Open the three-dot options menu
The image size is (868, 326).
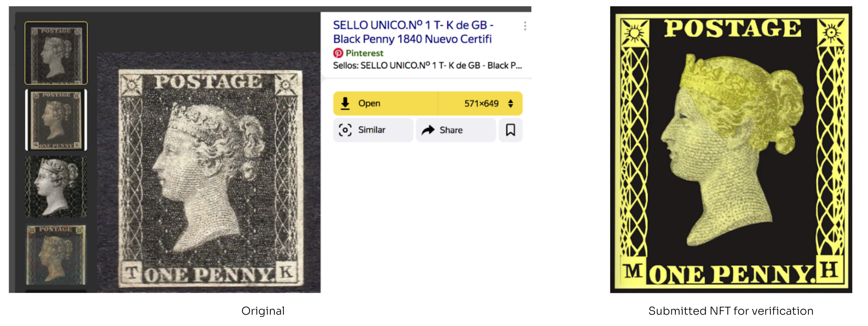pyautogui.click(x=525, y=26)
